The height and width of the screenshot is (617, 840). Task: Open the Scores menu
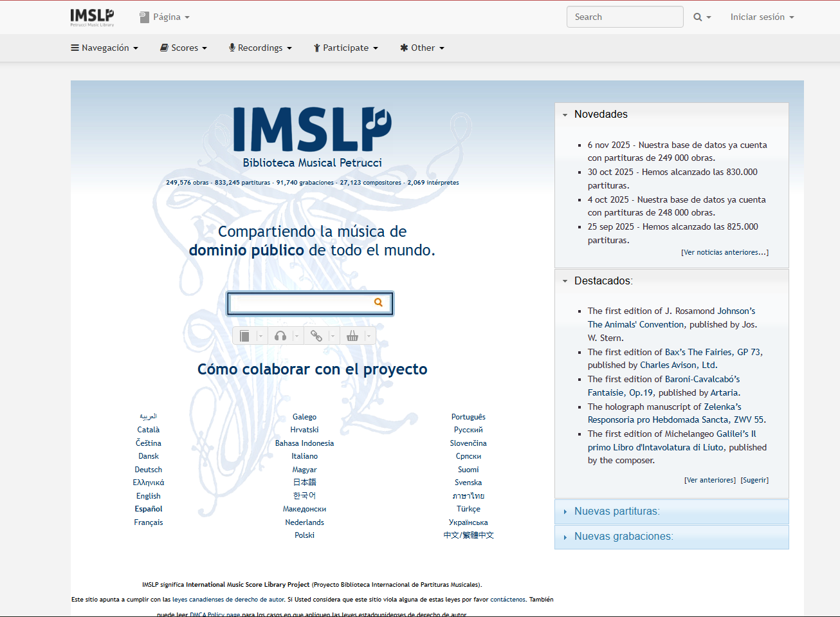click(x=183, y=48)
